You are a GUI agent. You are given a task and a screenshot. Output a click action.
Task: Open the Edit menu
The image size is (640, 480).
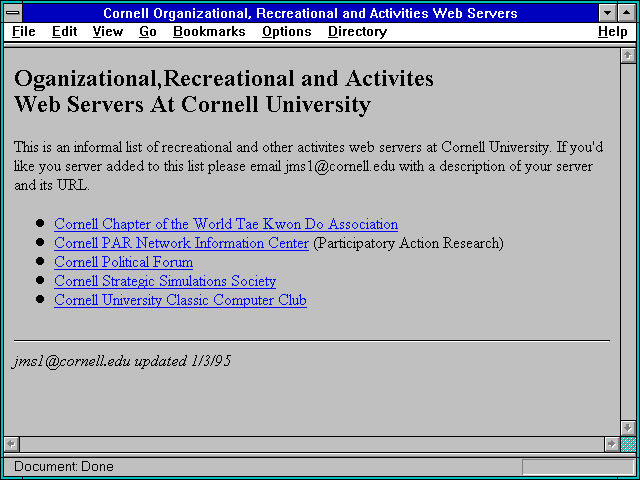[x=64, y=32]
